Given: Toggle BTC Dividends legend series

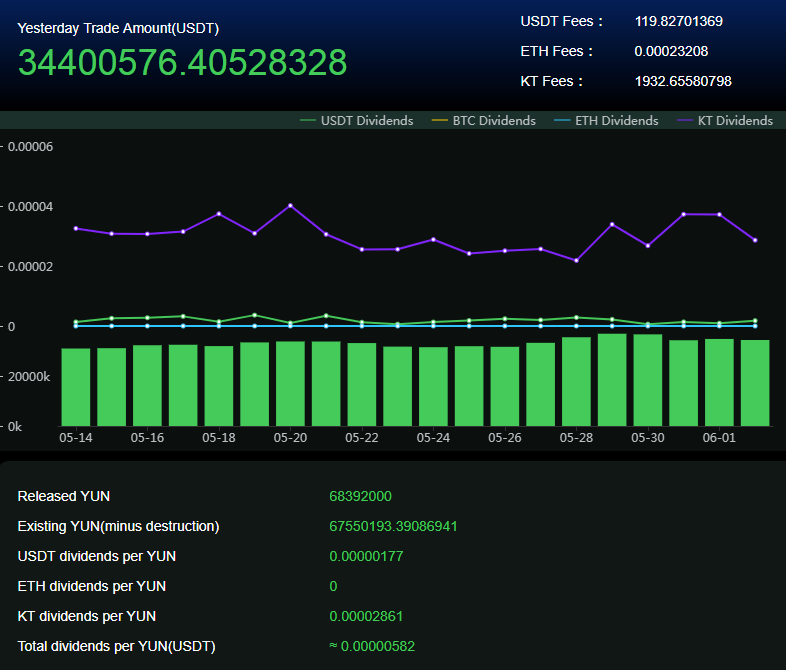Looking at the screenshot, I should coord(483,121).
